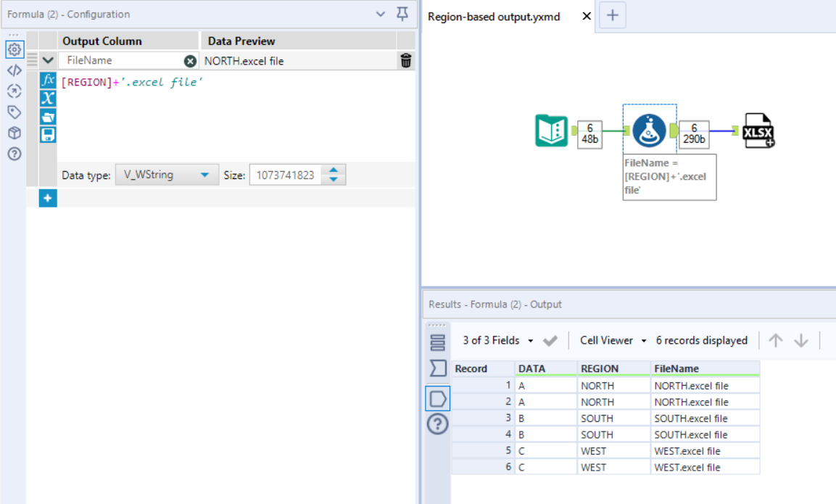
Task: Toggle the pin on the Configuration window
Action: [x=403, y=15]
